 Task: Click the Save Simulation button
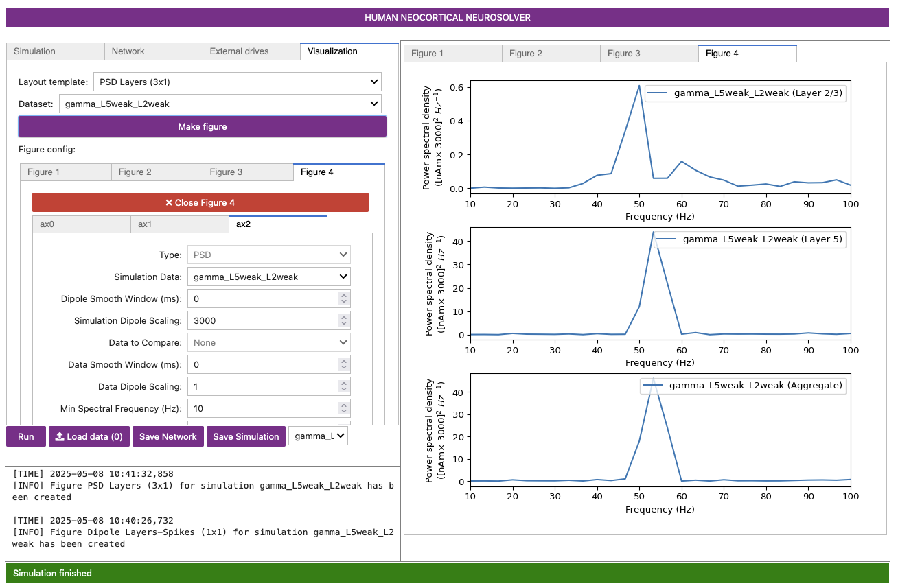(x=246, y=436)
